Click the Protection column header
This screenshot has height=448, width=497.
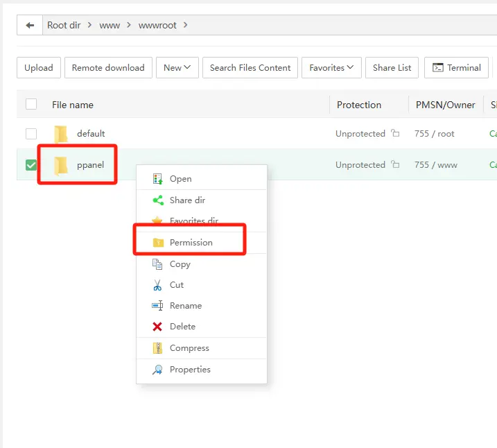[359, 105]
